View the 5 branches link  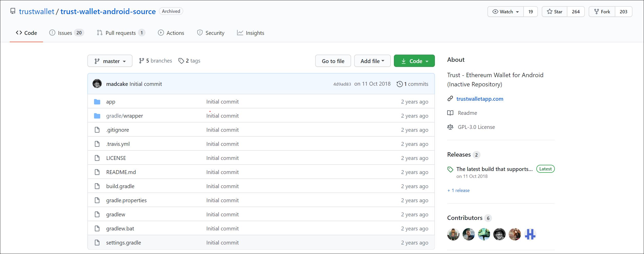[155, 61]
